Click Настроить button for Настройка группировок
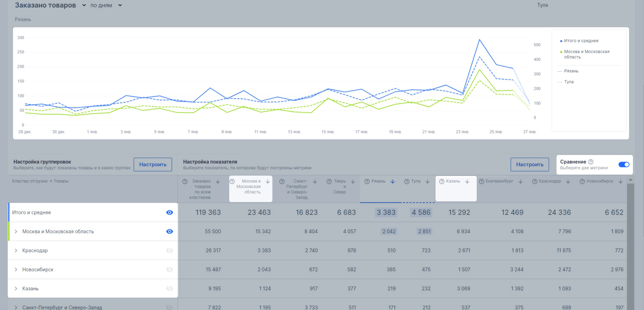This screenshot has width=644, height=310. 153,164
